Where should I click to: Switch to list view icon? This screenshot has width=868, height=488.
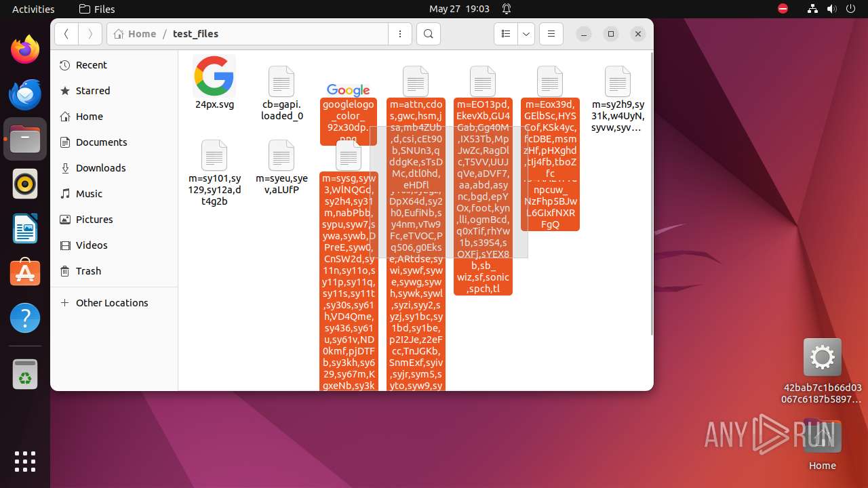point(506,34)
